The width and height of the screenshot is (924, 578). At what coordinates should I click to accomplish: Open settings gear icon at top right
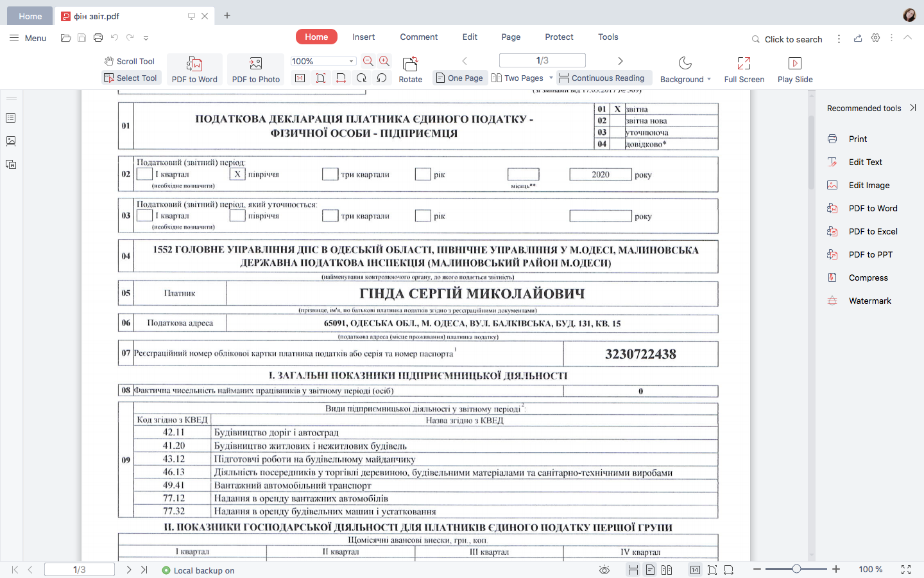(x=876, y=38)
